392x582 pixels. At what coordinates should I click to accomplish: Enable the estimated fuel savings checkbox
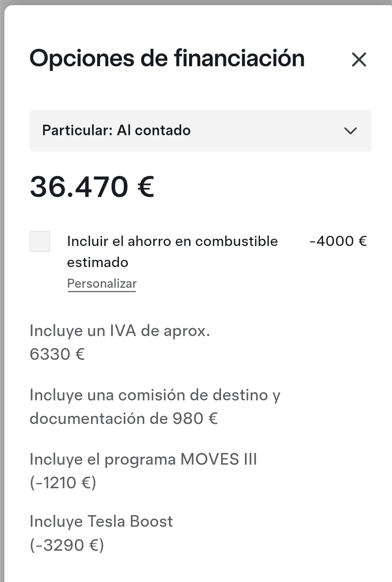[x=40, y=241]
